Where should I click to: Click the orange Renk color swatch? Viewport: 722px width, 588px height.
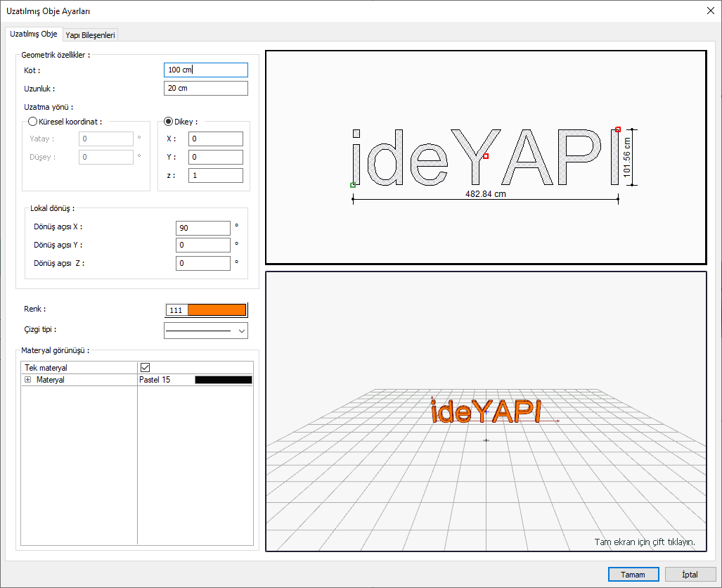point(217,310)
